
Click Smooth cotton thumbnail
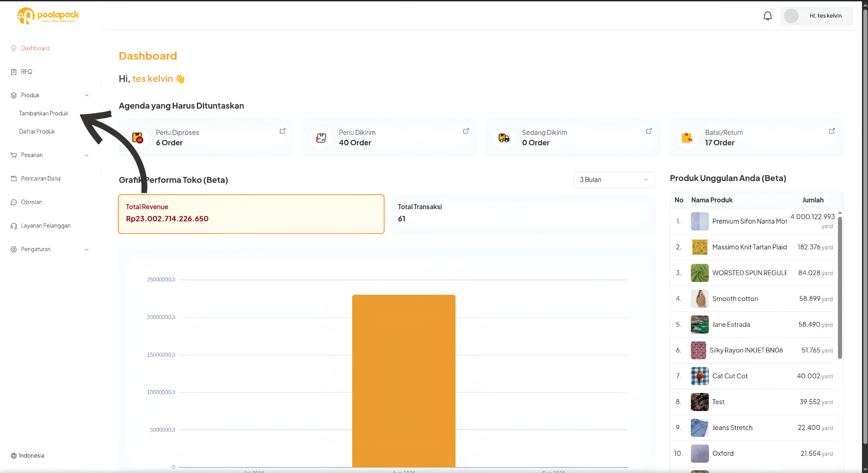(x=699, y=299)
